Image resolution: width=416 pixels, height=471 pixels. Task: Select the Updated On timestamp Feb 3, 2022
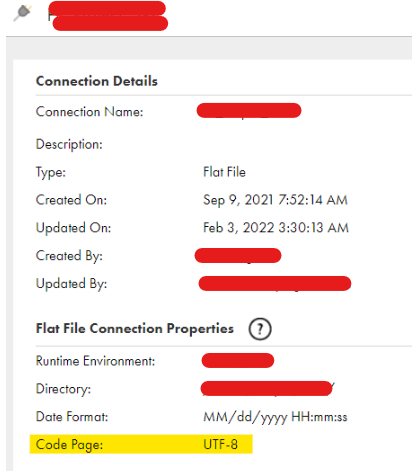click(276, 228)
